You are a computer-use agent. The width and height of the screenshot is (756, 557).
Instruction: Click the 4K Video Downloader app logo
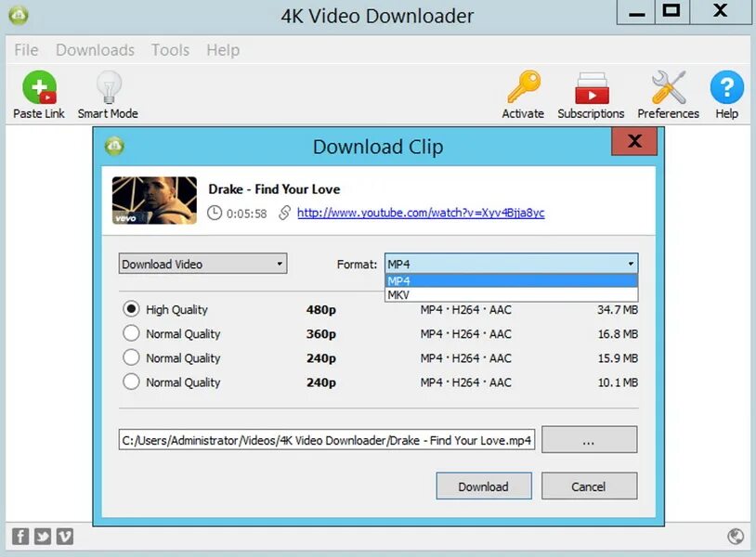tap(19, 16)
